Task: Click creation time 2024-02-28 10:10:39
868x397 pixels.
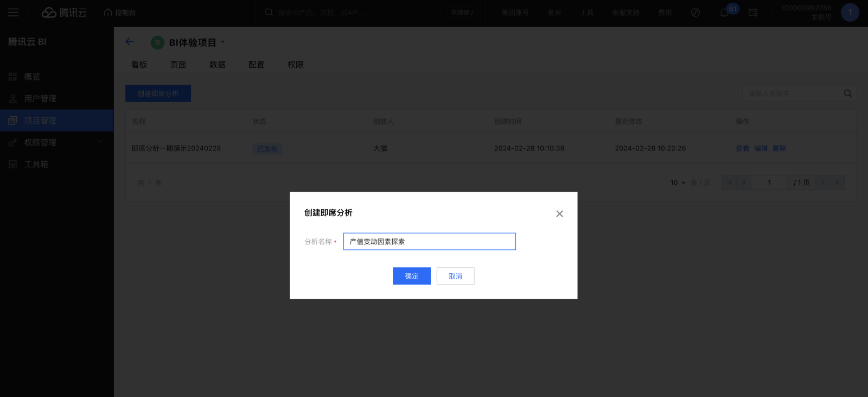Action: tap(529, 148)
